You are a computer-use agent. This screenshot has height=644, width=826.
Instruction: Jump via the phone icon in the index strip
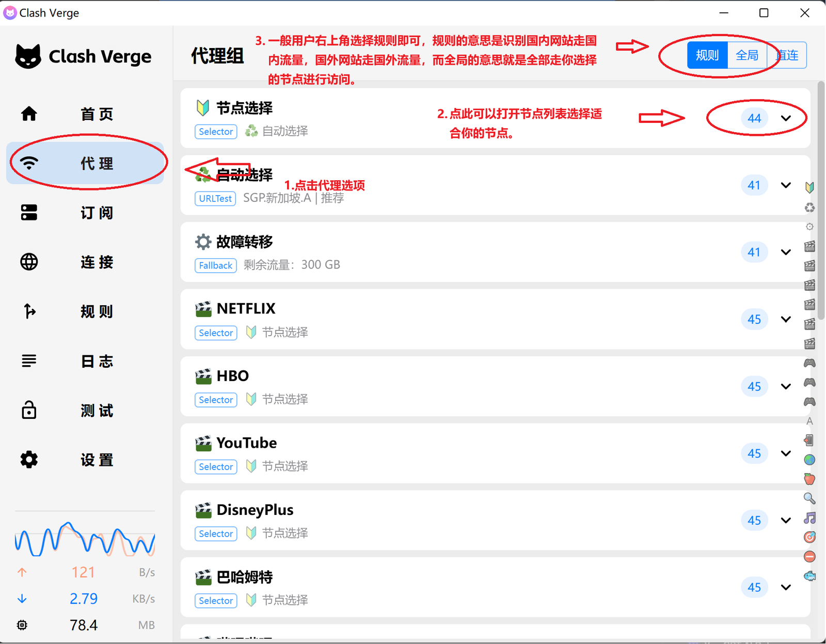click(809, 440)
